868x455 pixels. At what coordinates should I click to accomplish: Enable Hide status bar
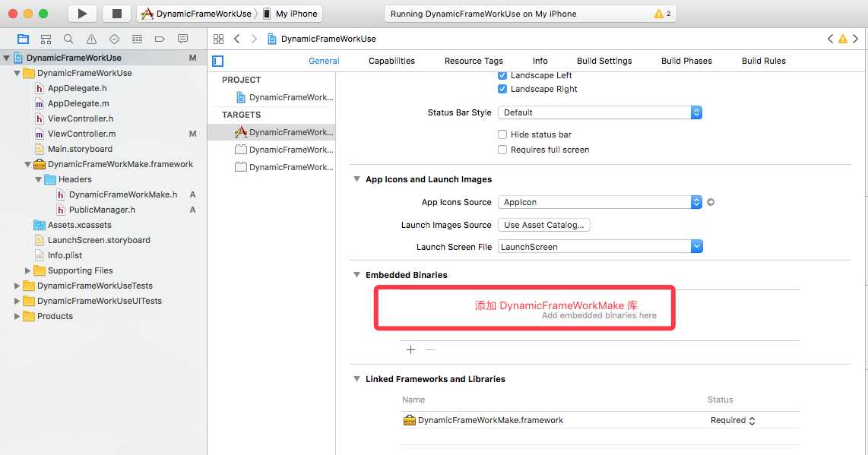click(x=502, y=134)
